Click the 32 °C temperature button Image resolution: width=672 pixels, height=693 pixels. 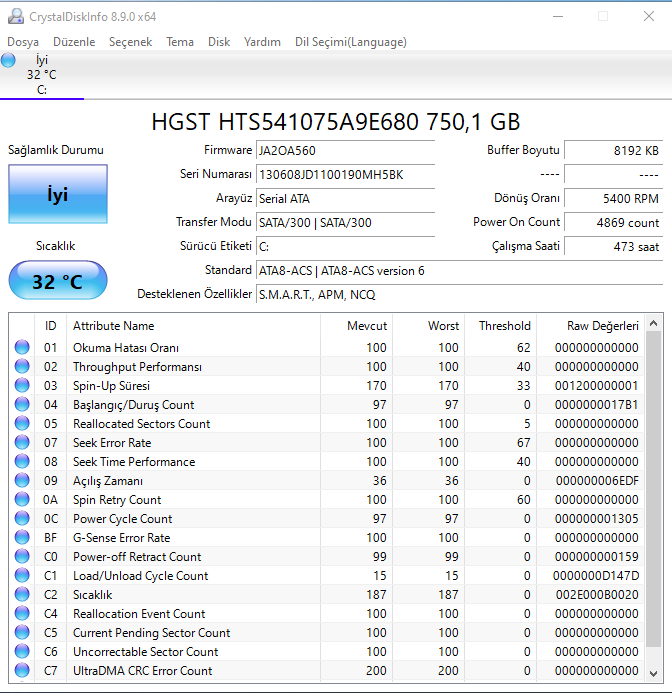pyautogui.click(x=57, y=281)
